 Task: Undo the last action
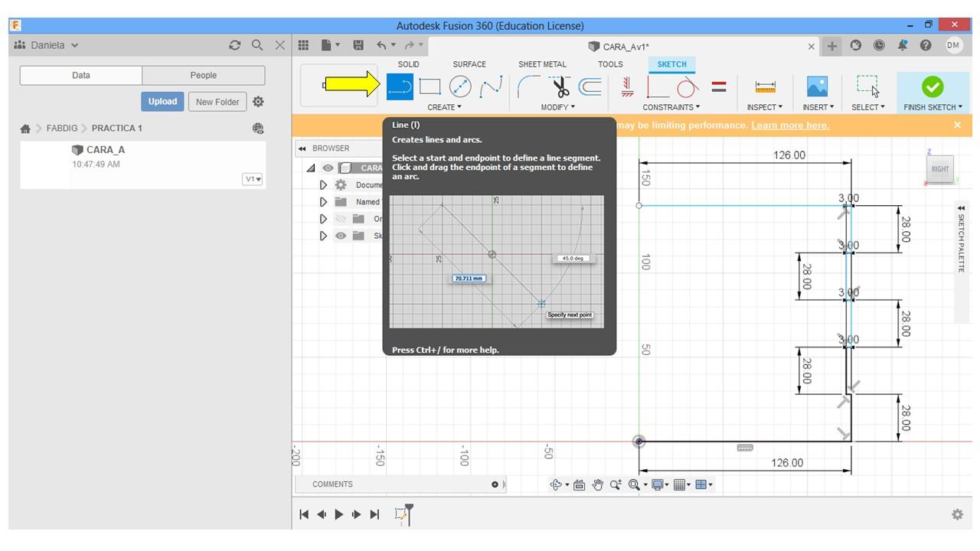pyautogui.click(x=382, y=46)
